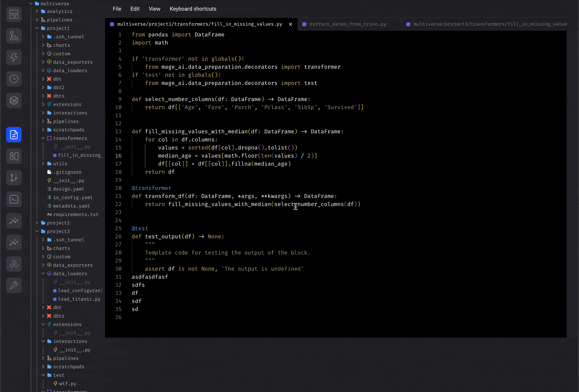Collapse the project1 folder

tap(37, 28)
